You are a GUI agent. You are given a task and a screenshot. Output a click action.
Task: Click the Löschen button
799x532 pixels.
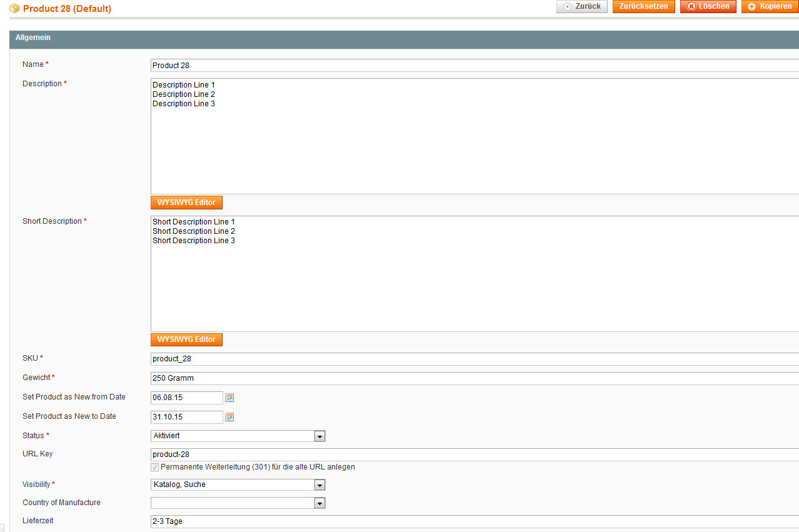pyautogui.click(x=708, y=6)
